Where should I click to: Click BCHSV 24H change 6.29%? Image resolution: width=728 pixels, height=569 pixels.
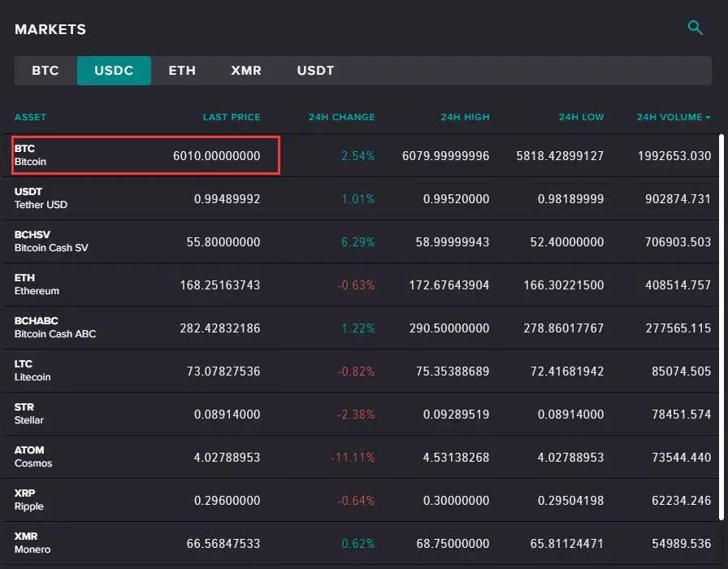click(358, 242)
